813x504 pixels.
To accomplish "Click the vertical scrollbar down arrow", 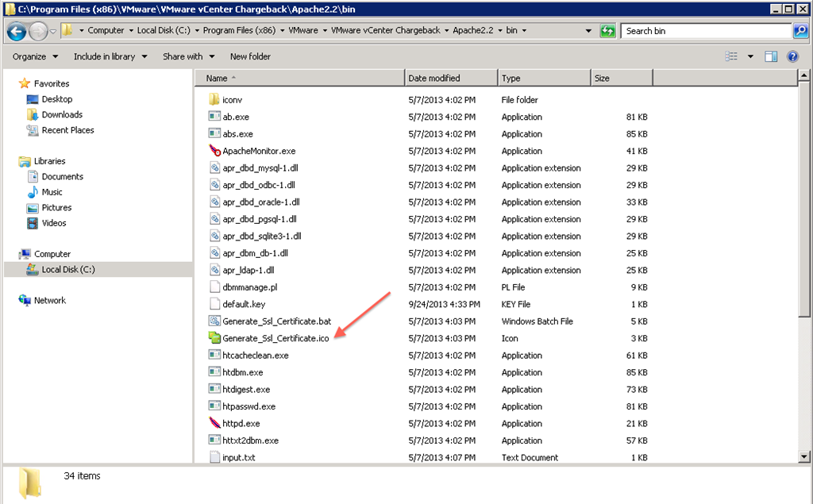I will tap(804, 457).
